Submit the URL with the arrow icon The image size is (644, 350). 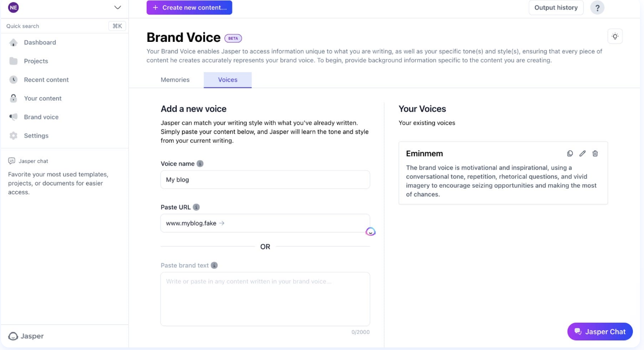click(x=222, y=223)
